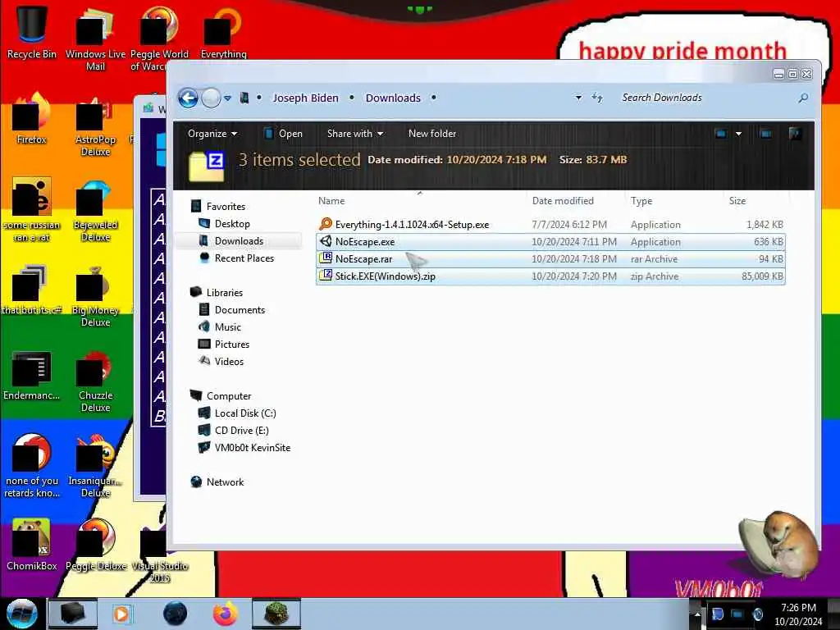The image size is (840, 630).
Task: Show hidden system tray icons
Action: coord(697,614)
